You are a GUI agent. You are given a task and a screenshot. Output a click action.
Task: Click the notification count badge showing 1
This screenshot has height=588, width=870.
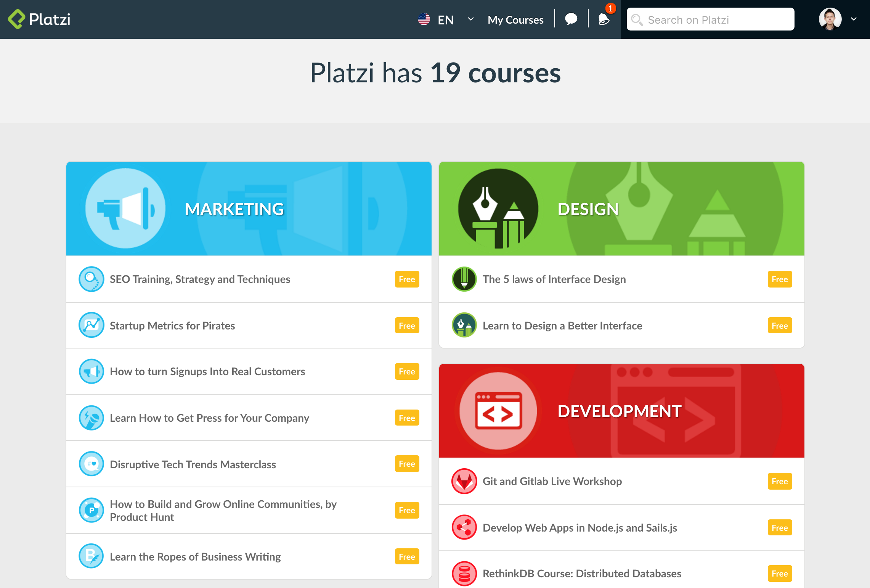[610, 8]
